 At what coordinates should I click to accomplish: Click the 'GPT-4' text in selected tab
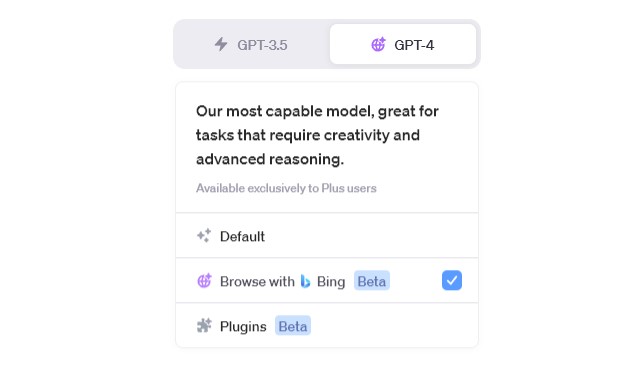point(414,45)
